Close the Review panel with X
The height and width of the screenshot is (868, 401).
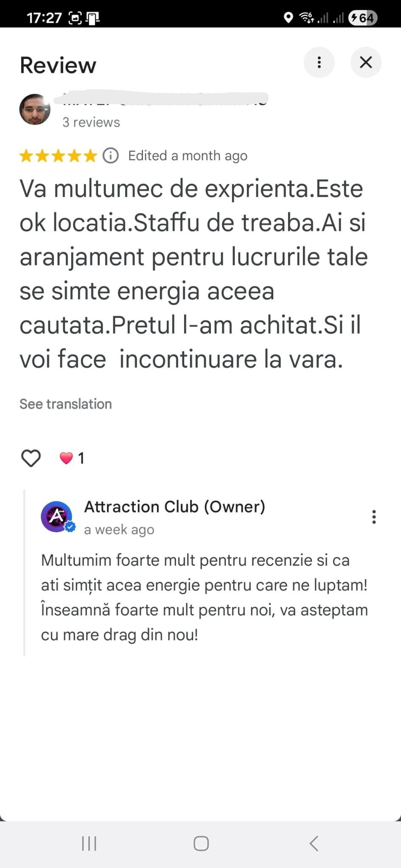click(366, 62)
